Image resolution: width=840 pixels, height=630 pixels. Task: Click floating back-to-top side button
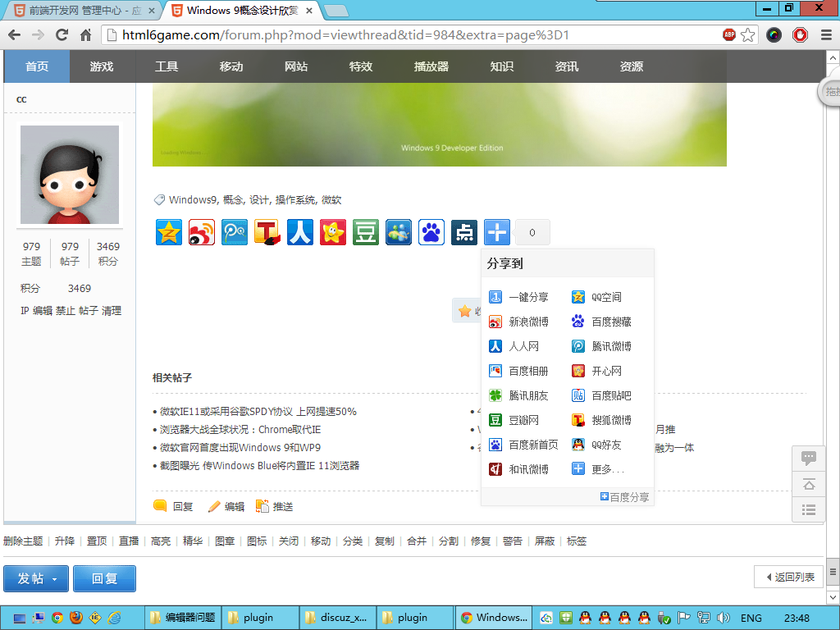point(808,484)
